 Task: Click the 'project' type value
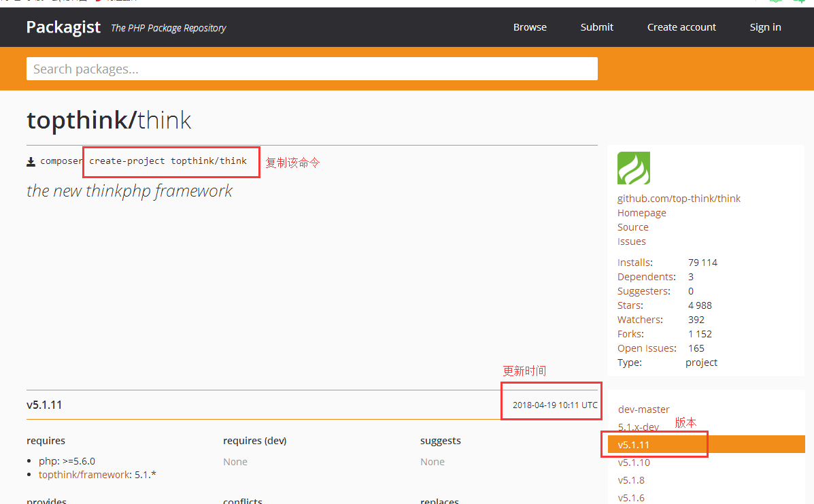tap(701, 363)
